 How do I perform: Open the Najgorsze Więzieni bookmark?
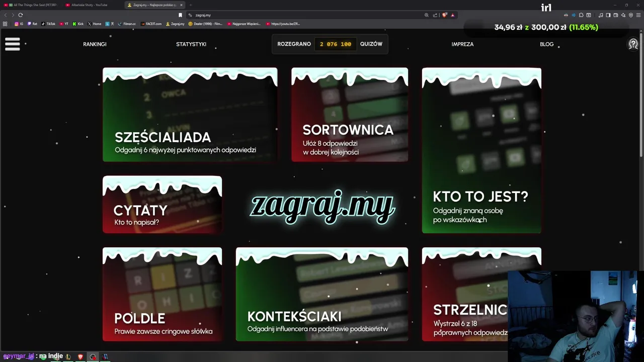(x=244, y=24)
